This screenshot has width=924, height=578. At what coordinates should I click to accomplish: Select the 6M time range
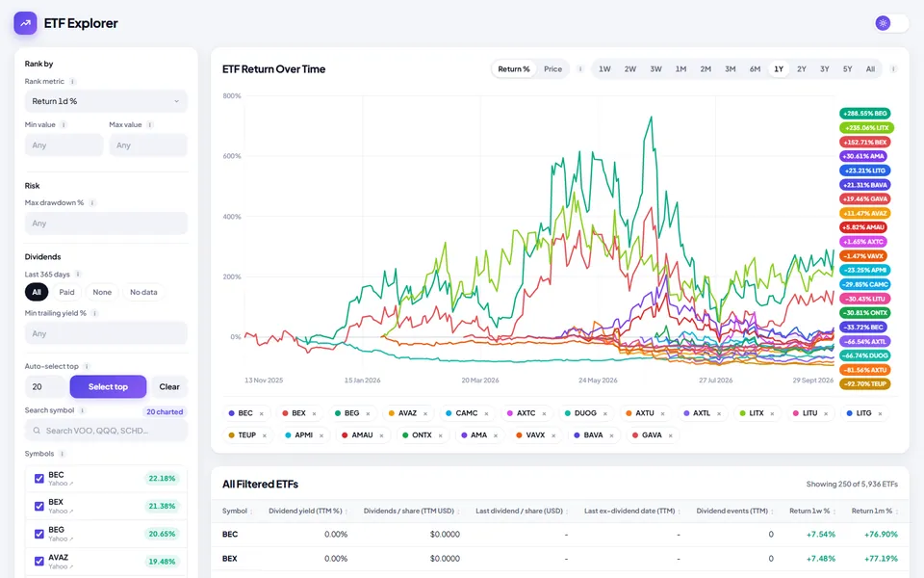coord(755,69)
